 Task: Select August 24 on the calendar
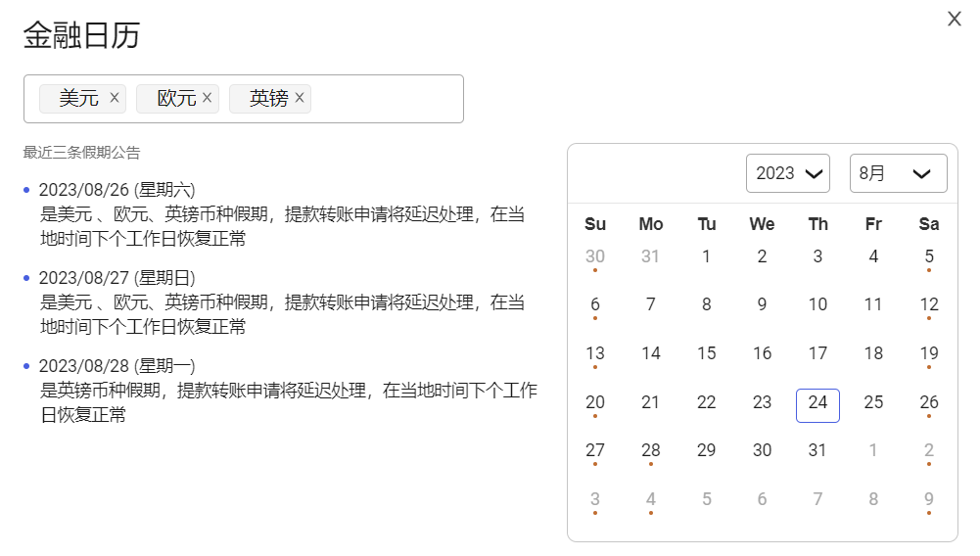click(817, 403)
